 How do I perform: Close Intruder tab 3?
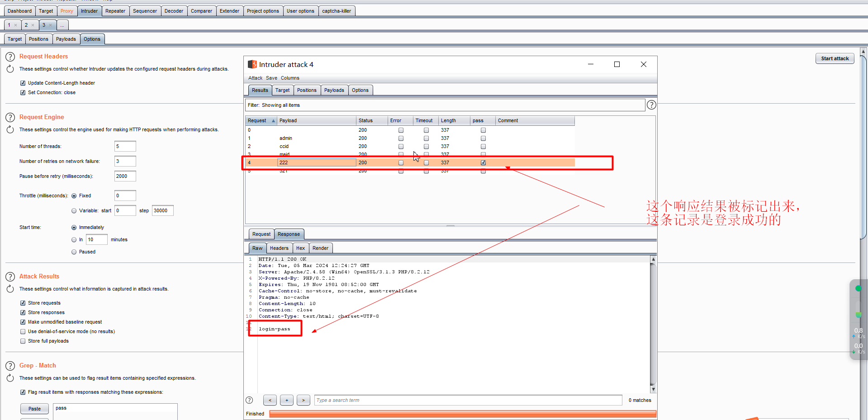[50, 25]
